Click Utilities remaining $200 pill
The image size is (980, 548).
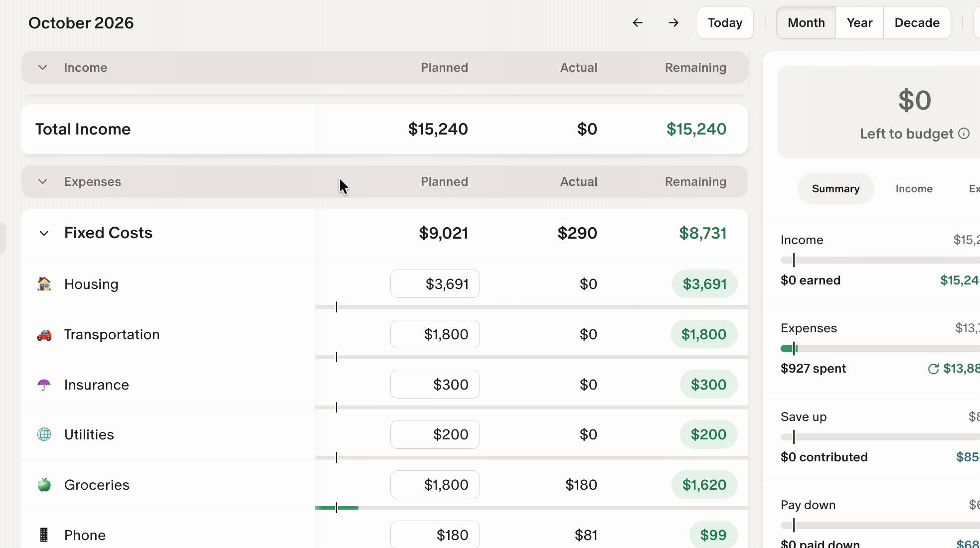708,434
